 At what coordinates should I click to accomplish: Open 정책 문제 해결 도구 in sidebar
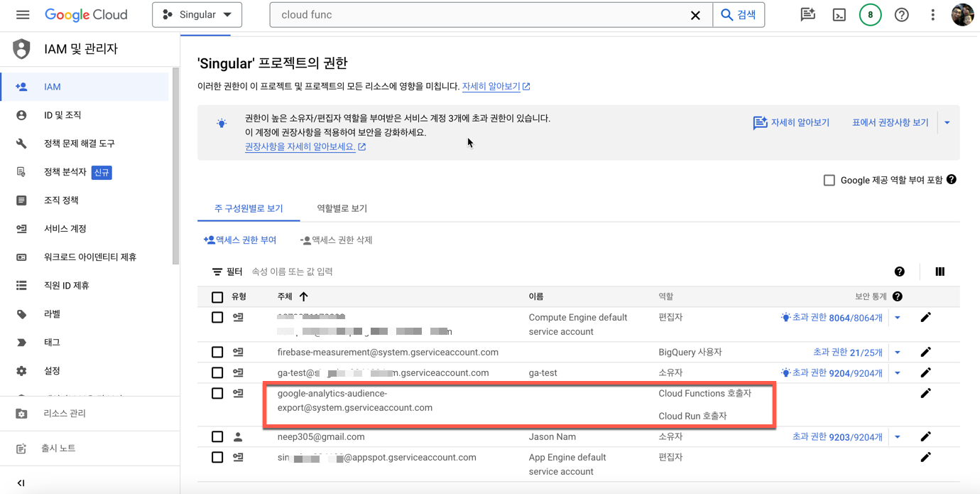(x=85, y=144)
